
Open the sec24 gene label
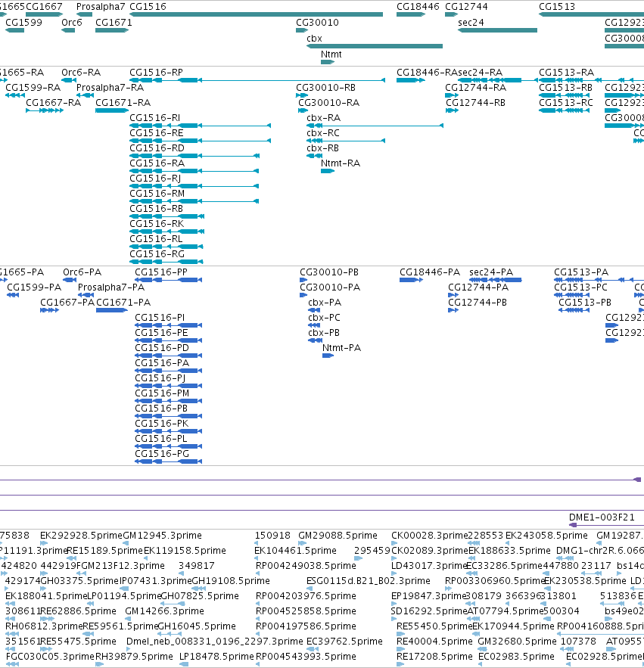click(471, 22)
